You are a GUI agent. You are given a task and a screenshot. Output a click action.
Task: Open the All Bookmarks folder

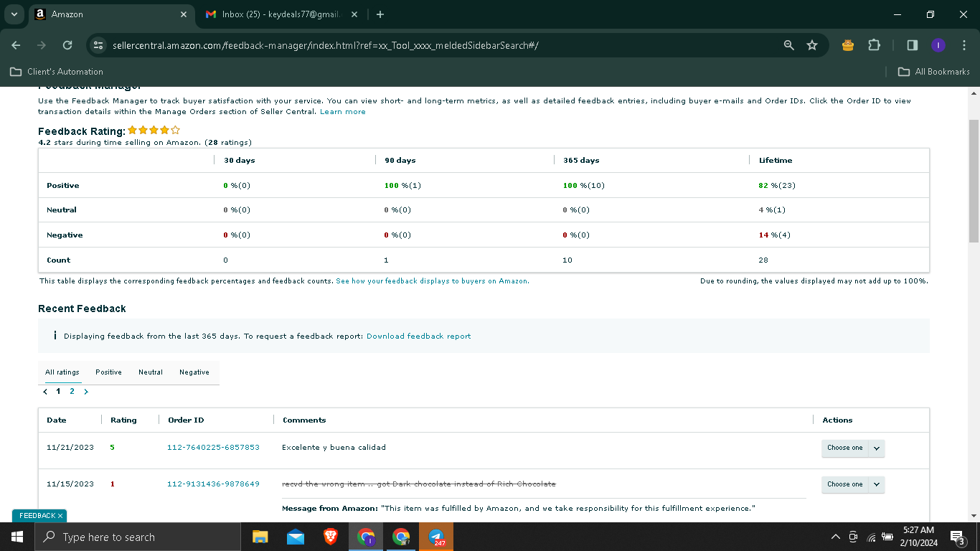point(934,72)
